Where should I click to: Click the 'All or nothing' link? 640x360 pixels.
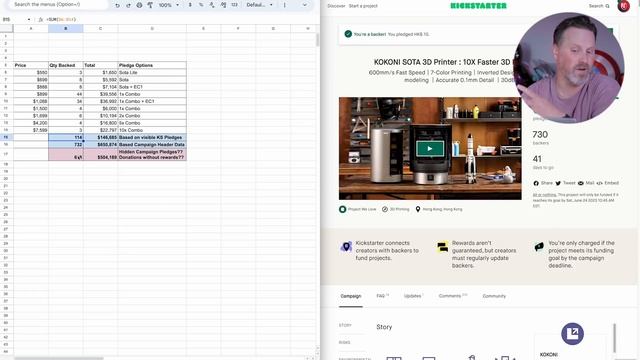click(x=544, y=195)
